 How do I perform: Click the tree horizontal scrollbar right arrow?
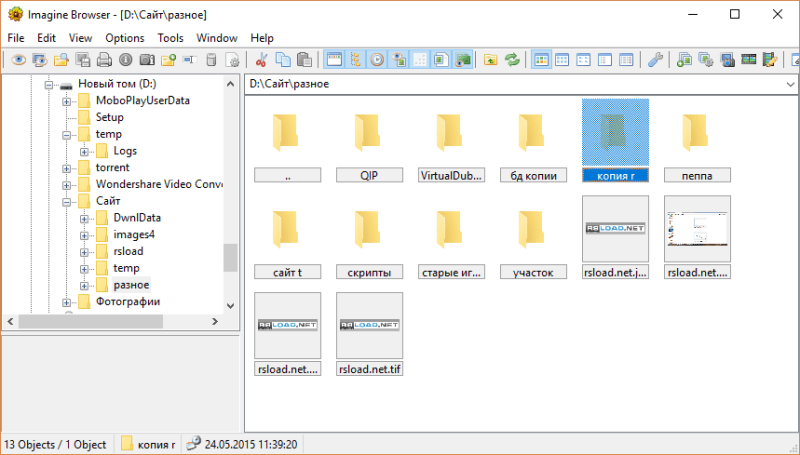(x=215, y=321)
